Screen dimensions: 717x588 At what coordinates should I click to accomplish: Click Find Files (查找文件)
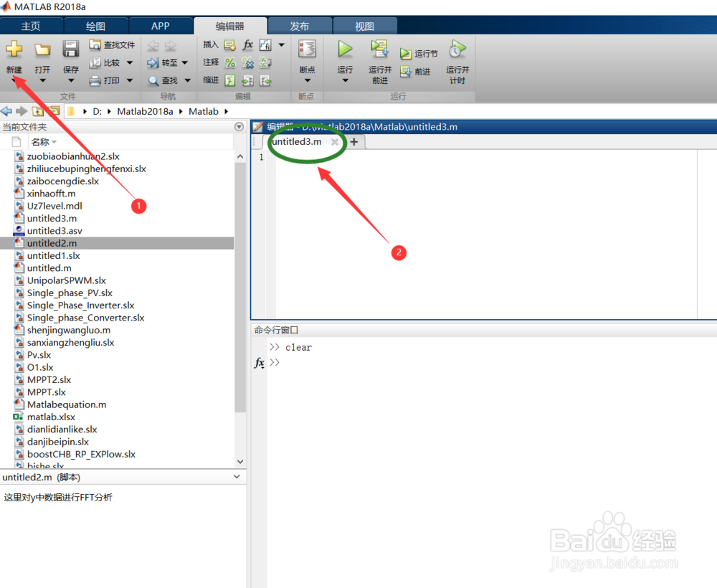(112, 44)
